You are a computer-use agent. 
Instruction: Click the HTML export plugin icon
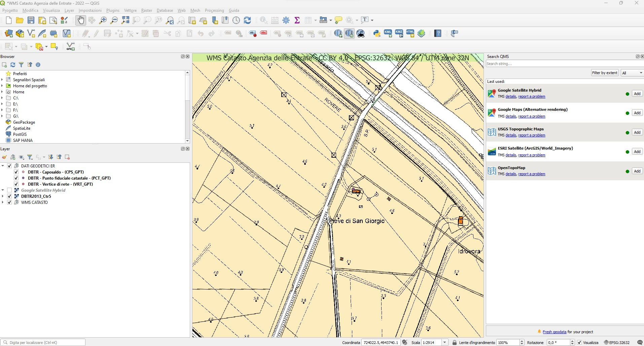pyautogui.click(x=410, y=33)
